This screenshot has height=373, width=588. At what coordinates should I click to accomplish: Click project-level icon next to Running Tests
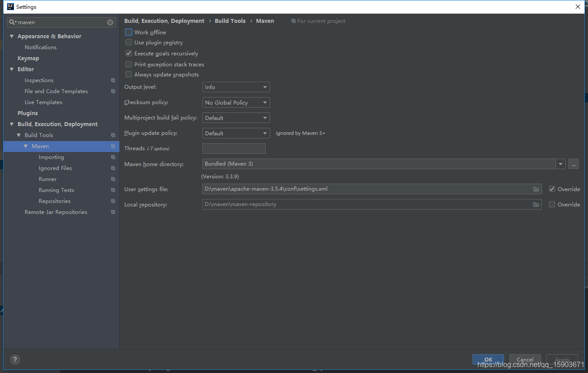[113, 190]
